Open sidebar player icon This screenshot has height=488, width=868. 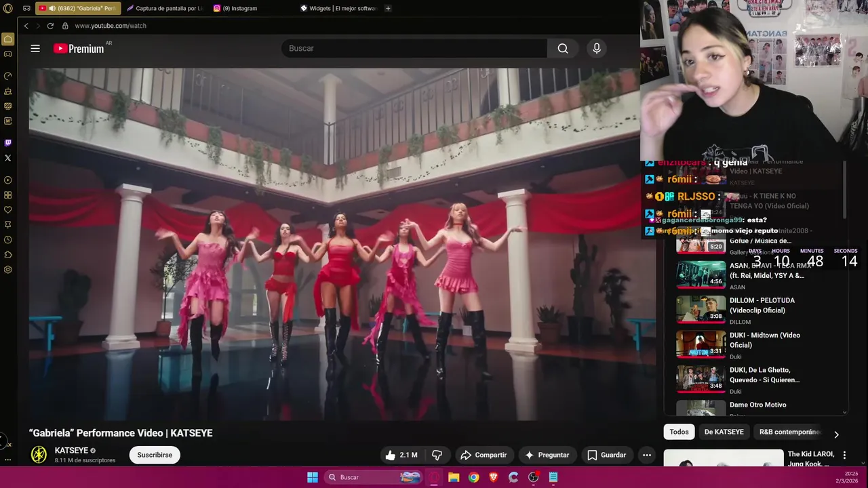(x=8, y=180)
